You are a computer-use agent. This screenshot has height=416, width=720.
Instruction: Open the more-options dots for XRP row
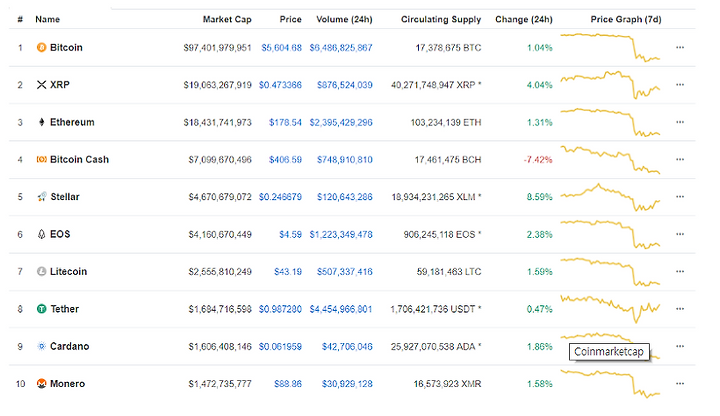pyautogui.click(x=680, y=84)
